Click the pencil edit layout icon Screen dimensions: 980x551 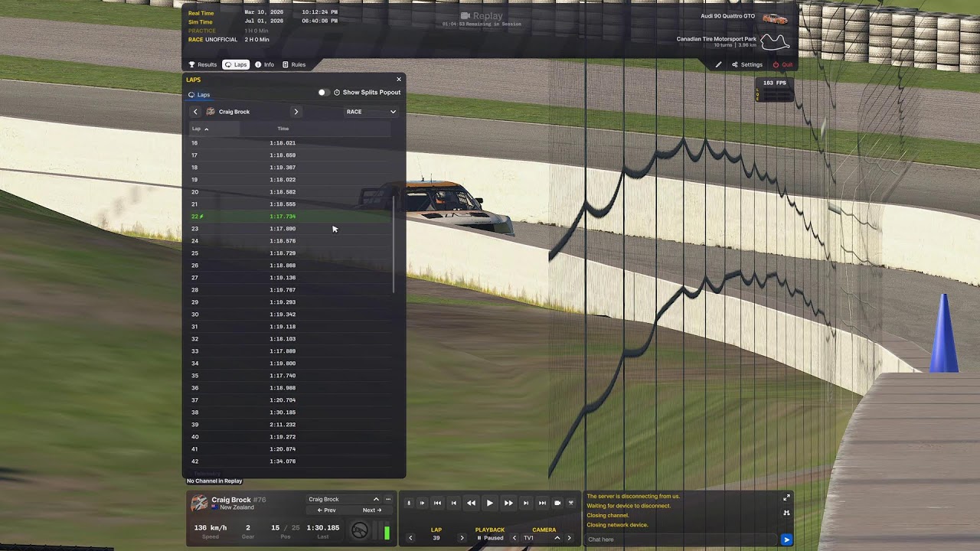[718, 65]
